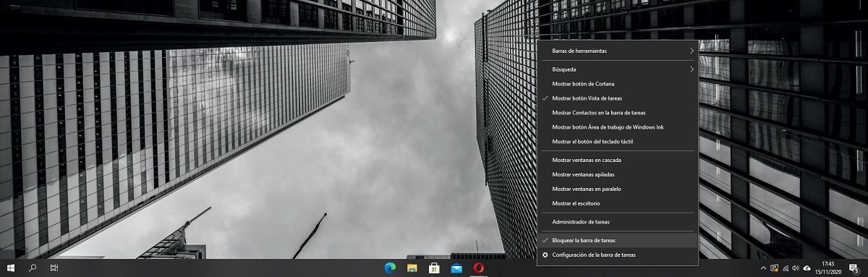Expand Barras de herramientas submenu

618,51
